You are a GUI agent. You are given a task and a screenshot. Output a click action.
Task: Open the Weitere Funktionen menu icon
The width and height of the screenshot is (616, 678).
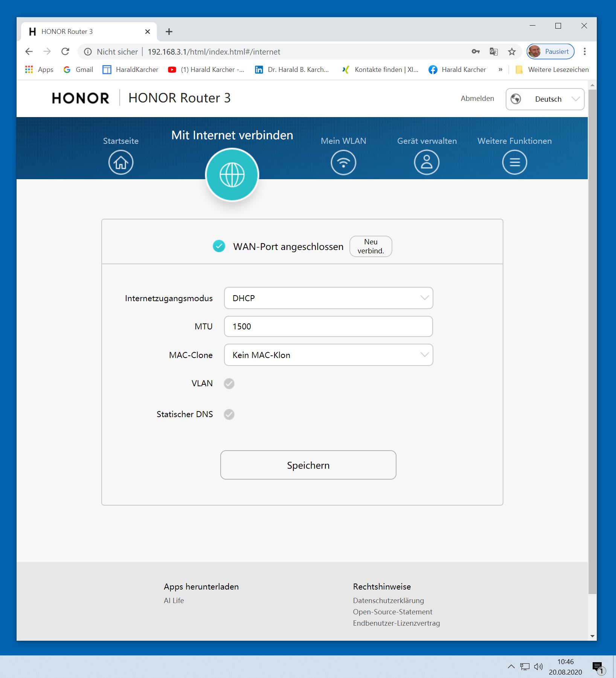[514, 162]
